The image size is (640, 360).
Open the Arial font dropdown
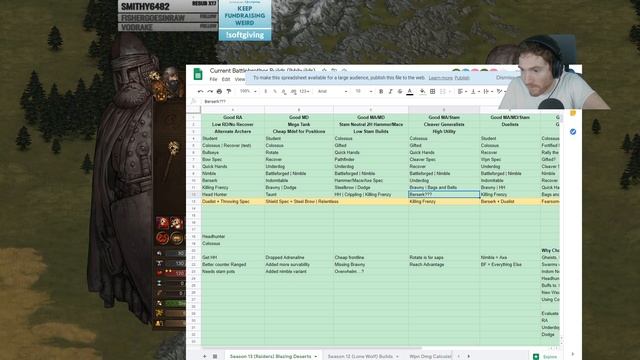tap(332, 91)
